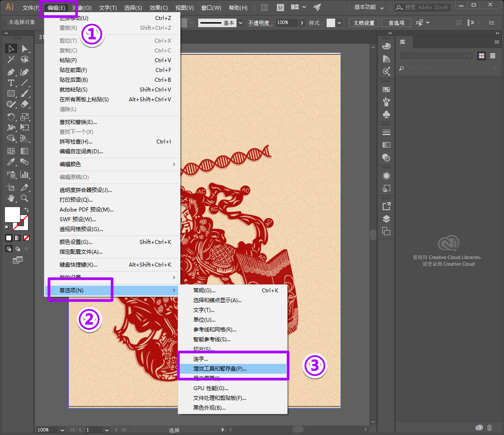Viewport: 504px width, 435px height.
Task: Select the Pen tool
Action: pos(11,72)
